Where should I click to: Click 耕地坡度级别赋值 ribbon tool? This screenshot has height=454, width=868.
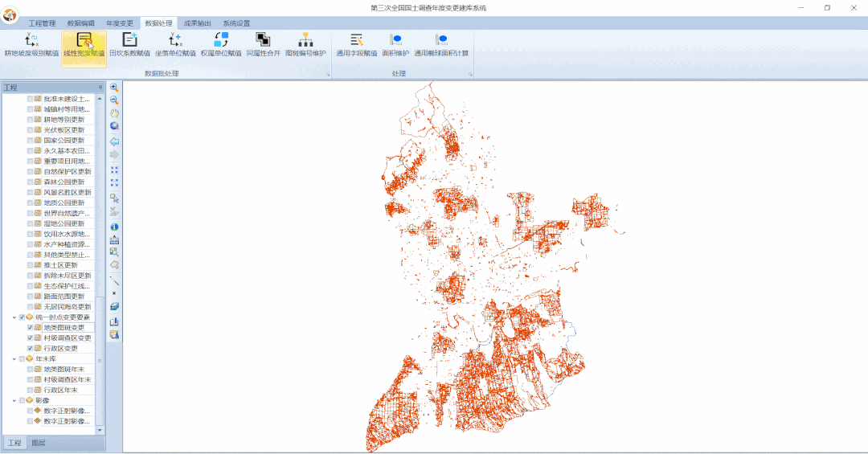(x=31, y=45)
